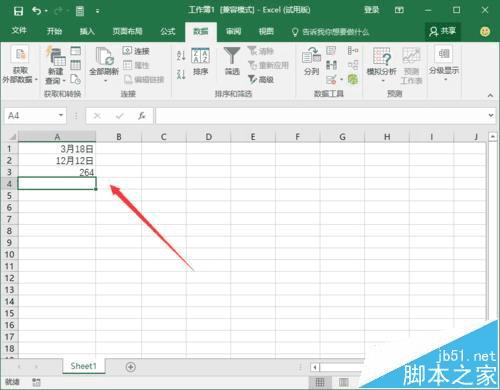Open the 文件 (File) menu
Viewport: 500px width, 390px height.
19,31
